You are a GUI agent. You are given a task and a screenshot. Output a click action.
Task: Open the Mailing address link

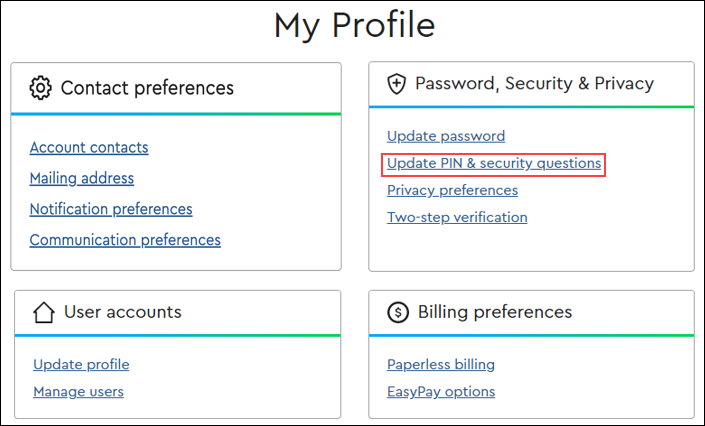point(82,179)
